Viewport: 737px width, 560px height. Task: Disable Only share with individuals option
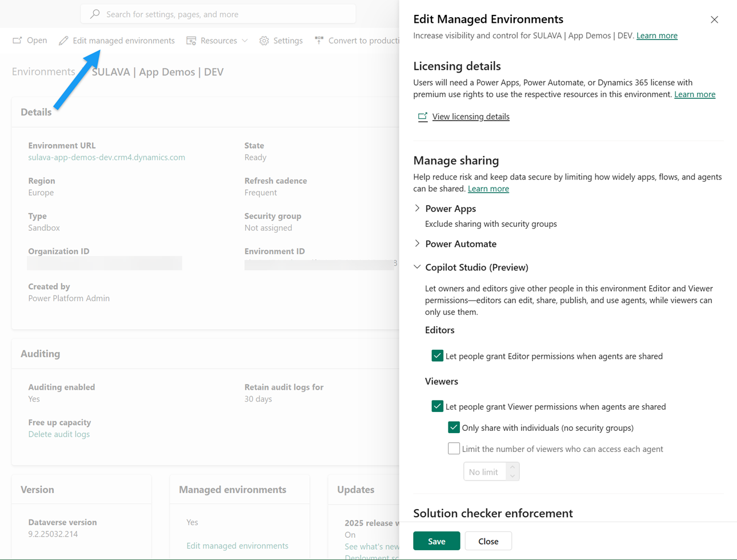point(454,427)
